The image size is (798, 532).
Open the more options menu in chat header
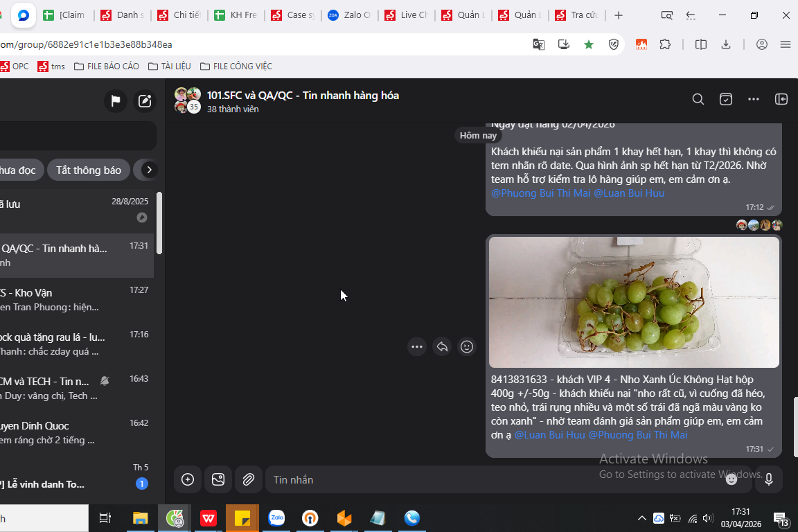(754, 99)
